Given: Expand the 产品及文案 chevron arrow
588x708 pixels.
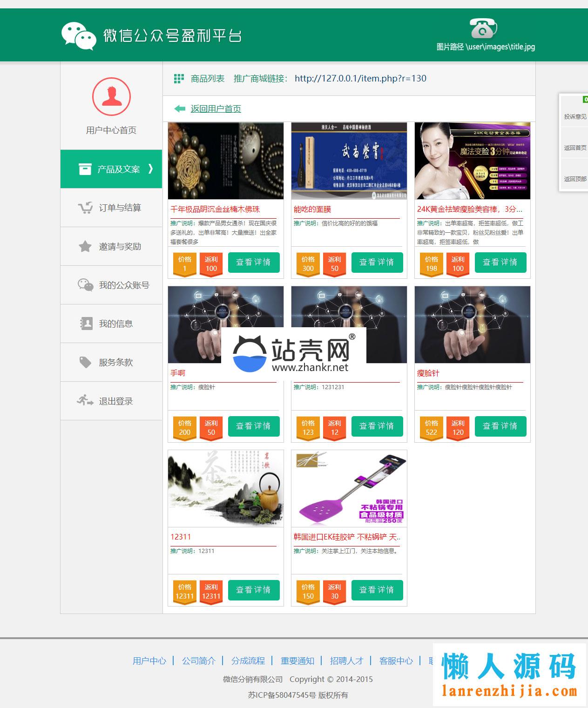Looking at the screenshot, I should [150, 169].
